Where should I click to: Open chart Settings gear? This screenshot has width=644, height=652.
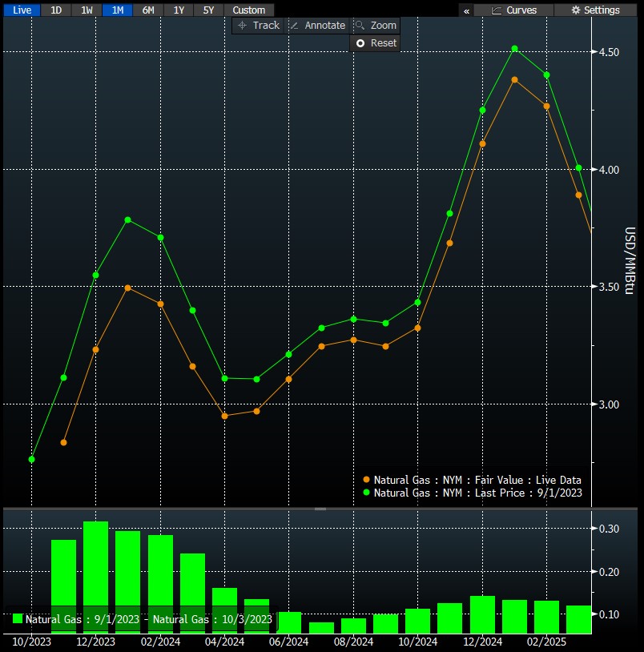coord(595,10)
